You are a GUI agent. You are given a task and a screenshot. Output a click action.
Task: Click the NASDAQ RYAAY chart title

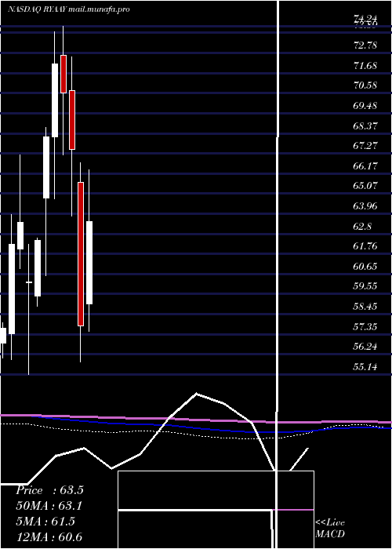[x=69, y=9]
